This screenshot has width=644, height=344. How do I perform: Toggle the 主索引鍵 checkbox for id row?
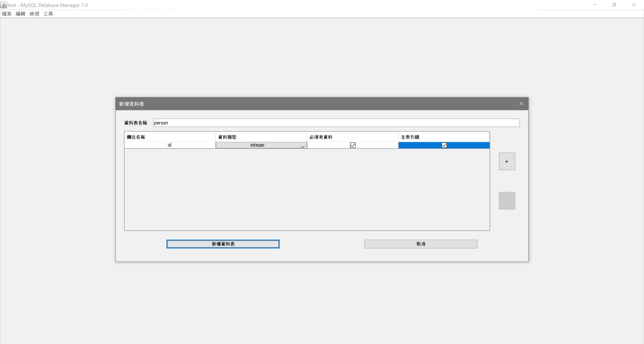(x=444, y=145)
